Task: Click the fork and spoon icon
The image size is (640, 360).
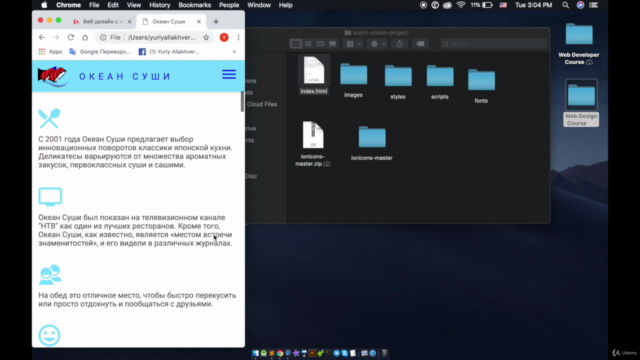Action: (x=49, y=118)
